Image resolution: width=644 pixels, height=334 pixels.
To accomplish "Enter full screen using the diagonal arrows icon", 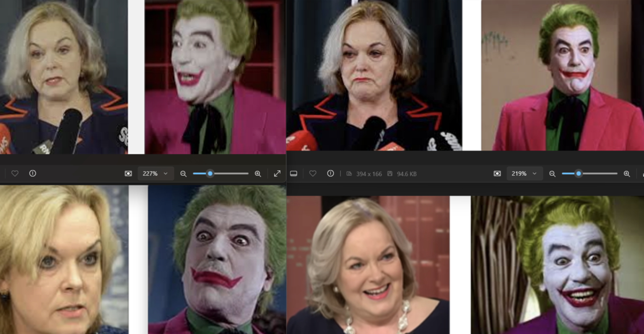I will (277, 173).
